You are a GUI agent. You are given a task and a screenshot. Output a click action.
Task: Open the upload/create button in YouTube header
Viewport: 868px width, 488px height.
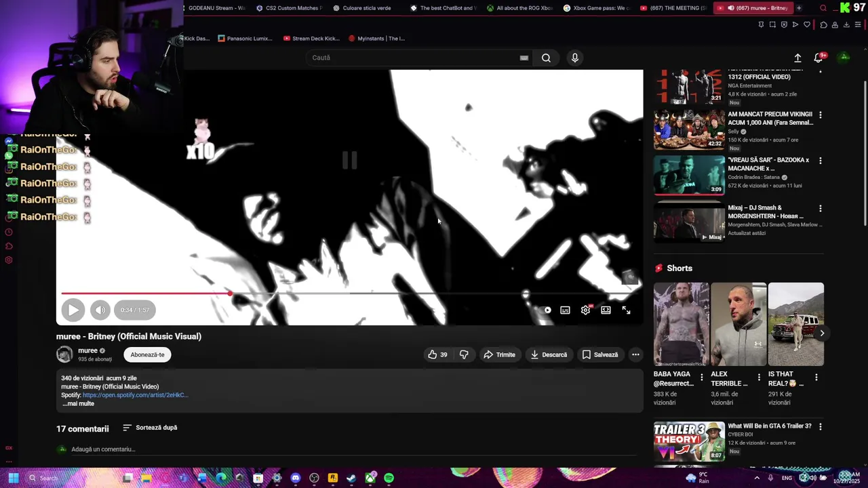[797, 58]
